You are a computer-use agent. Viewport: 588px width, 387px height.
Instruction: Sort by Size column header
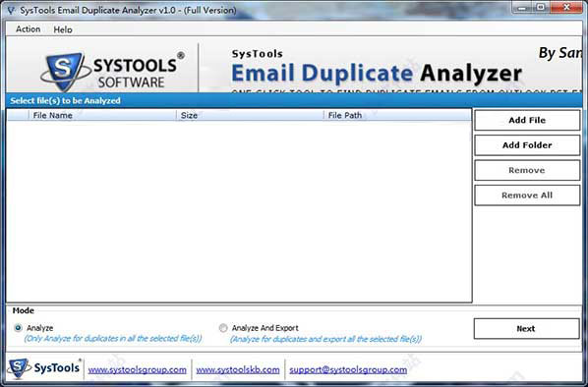point(250,115)
